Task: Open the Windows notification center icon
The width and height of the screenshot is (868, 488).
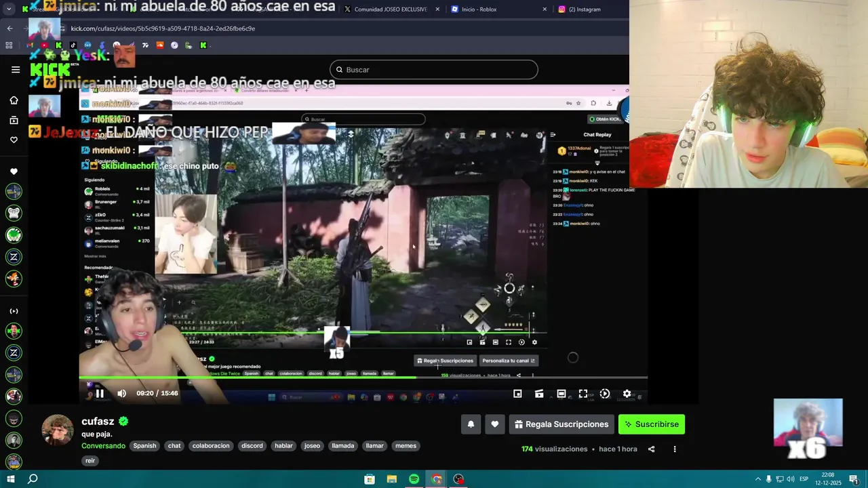Action: tap(854, 479)
